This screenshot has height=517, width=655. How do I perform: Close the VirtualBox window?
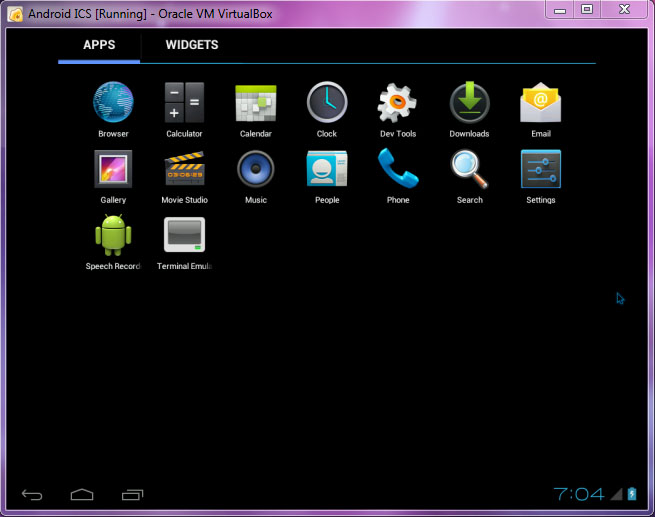coord(624,10)
